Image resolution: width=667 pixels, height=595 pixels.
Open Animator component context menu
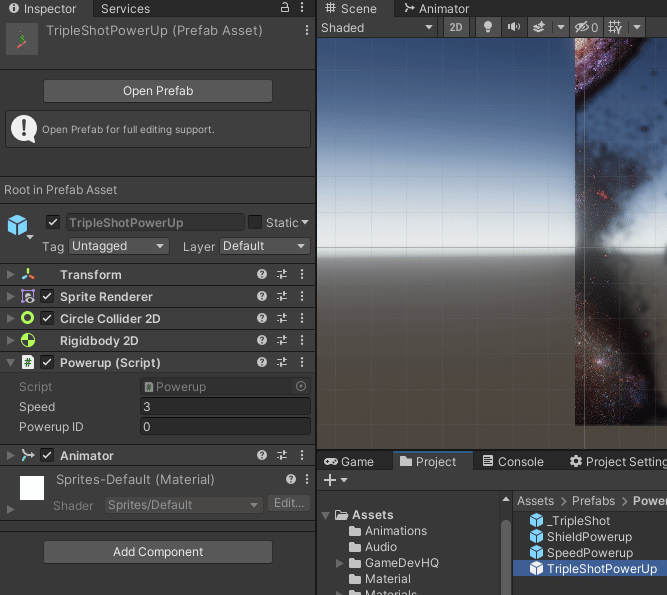pos(302,456)
